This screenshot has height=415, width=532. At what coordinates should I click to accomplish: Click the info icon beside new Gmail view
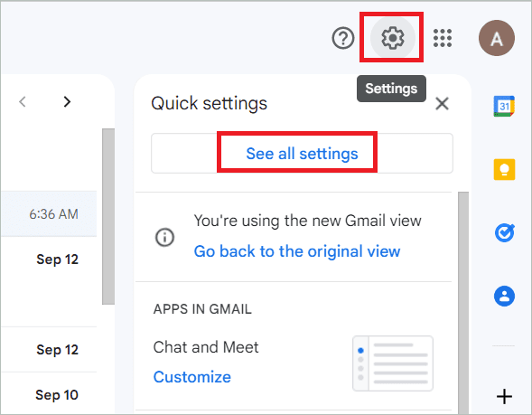pos(165,237)
